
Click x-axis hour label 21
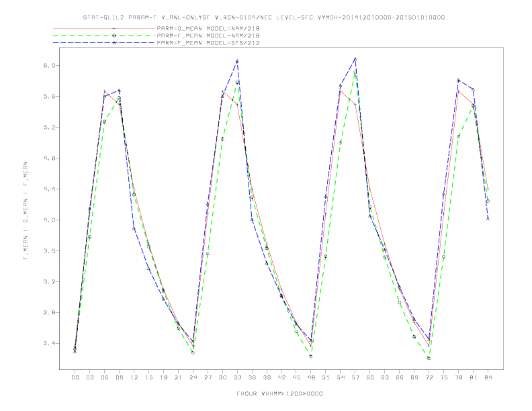click(x=178, y=377)
